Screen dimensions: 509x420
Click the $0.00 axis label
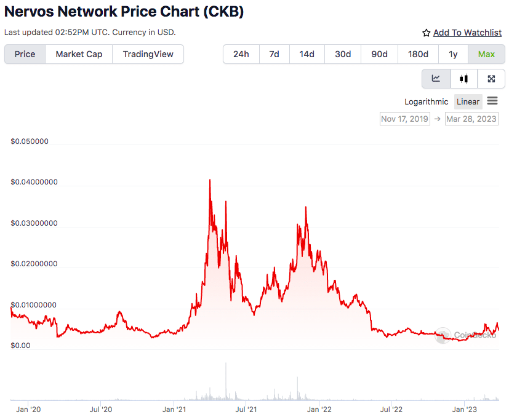(x=20, y=346)
